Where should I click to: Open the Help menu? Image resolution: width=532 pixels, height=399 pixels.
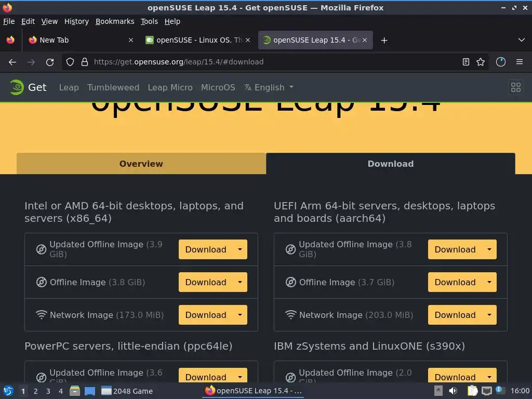(x=172, y=21)
